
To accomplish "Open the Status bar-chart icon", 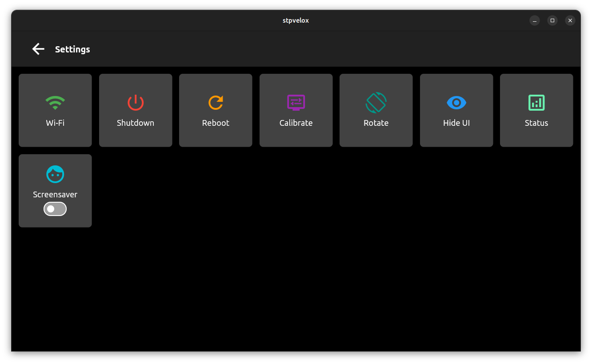I will pyautogui.click(x=536, y=102).
